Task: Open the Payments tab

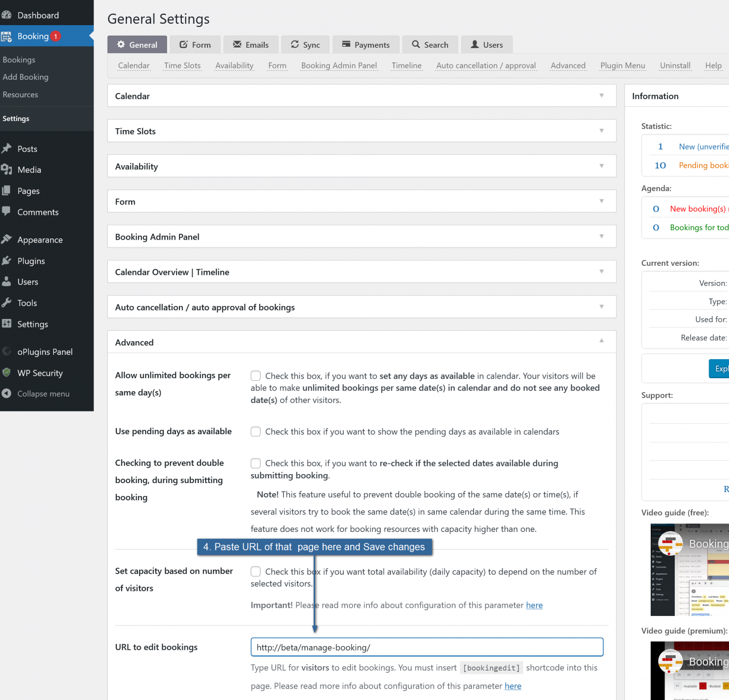Action: coord(366,45)
